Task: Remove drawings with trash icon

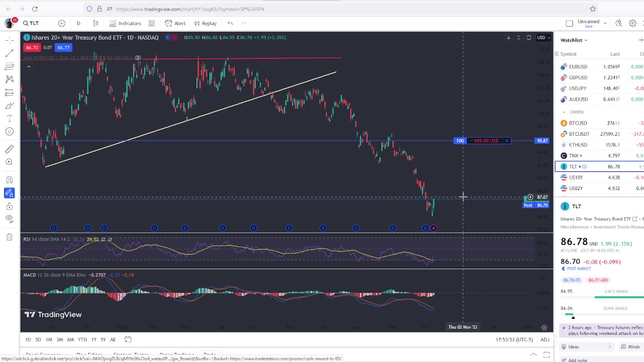Action: coord(9,237)
